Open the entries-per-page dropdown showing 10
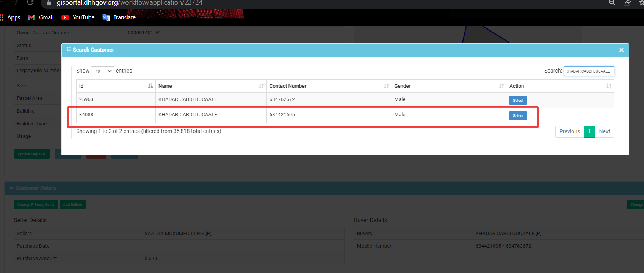 click(103, 71)
